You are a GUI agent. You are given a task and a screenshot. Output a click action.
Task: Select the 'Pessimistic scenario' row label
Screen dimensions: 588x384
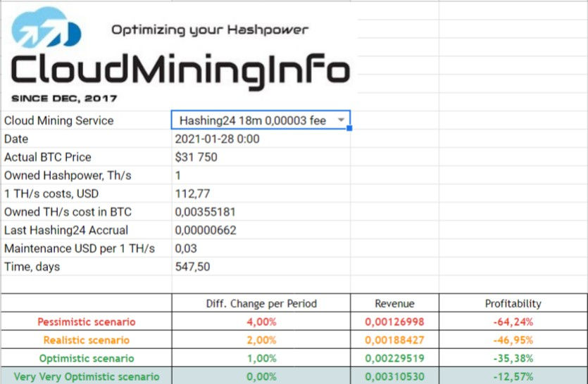87,322
